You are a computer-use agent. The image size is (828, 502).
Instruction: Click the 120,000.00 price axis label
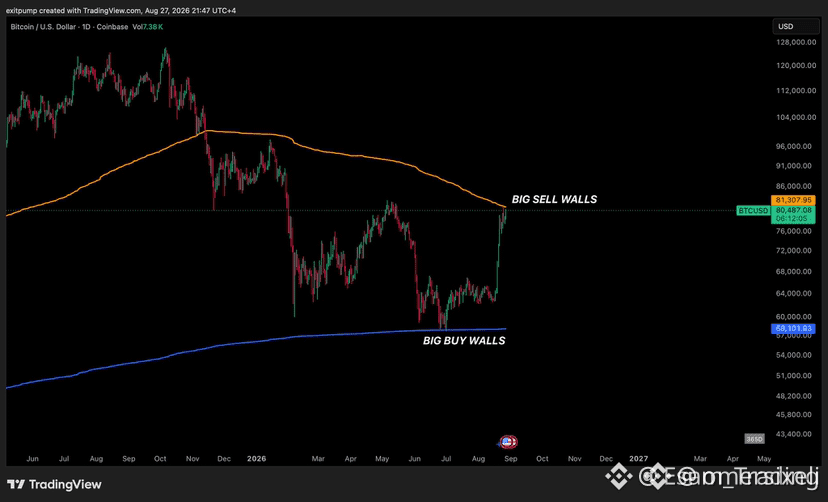795,65
